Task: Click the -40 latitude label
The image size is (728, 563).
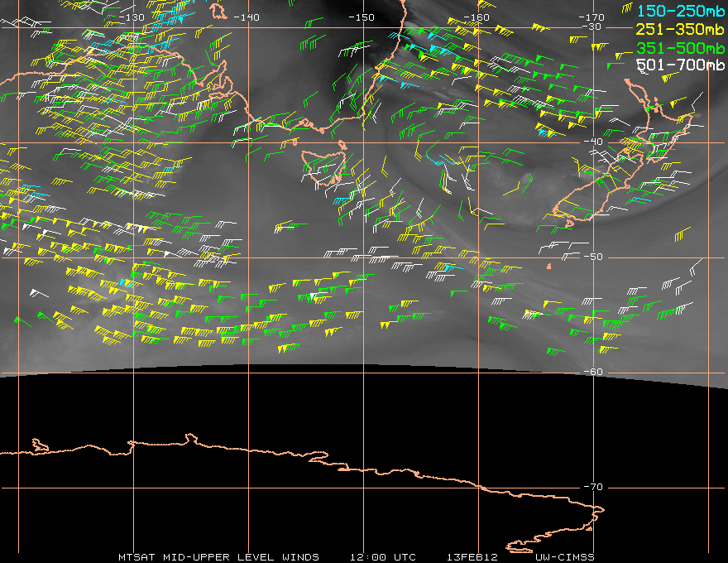Action: tap(593, 142)
